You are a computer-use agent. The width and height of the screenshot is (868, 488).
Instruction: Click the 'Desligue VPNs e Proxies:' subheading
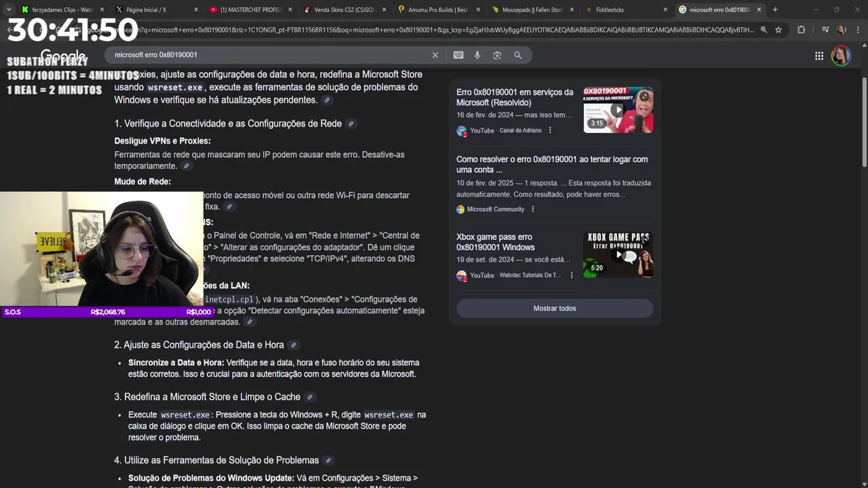click(162, 141)
